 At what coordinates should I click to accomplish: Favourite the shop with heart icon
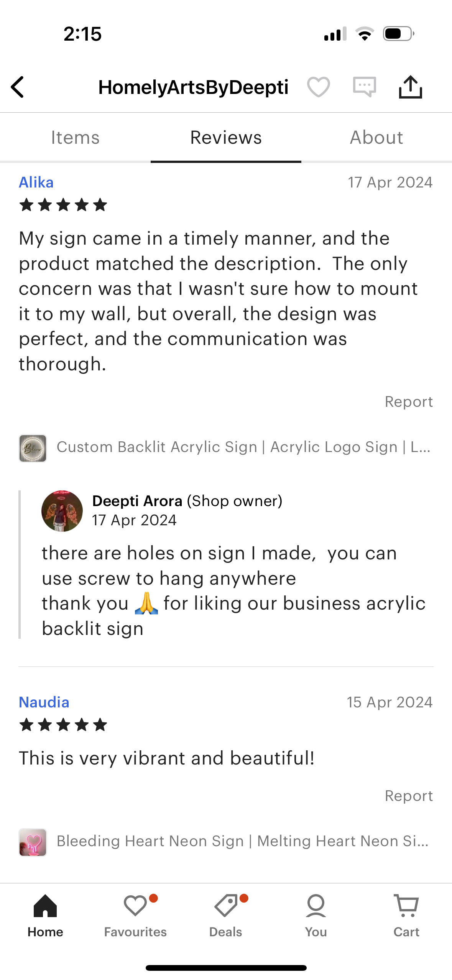point(318,87)
